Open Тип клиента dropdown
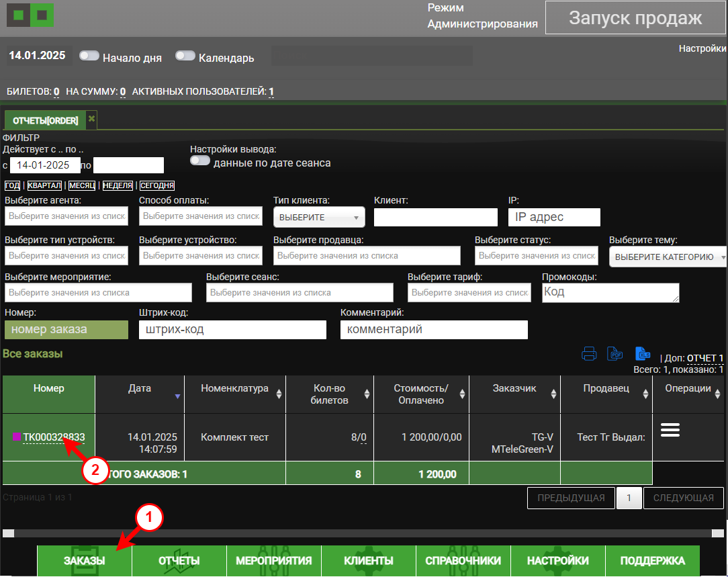 pyautogui.click(x=319, y=217)
